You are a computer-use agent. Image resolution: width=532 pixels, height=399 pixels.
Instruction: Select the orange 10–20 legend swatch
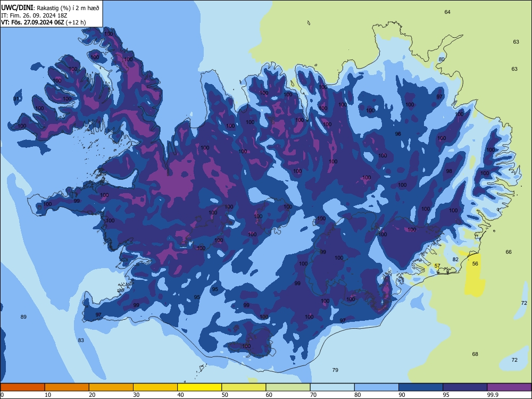pyautogui.click(x=67, y=387)
